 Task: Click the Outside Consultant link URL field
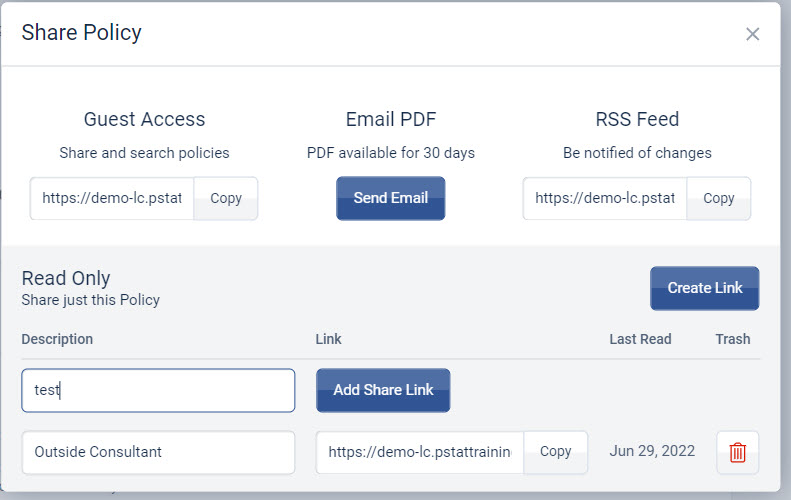click(420, 452)
